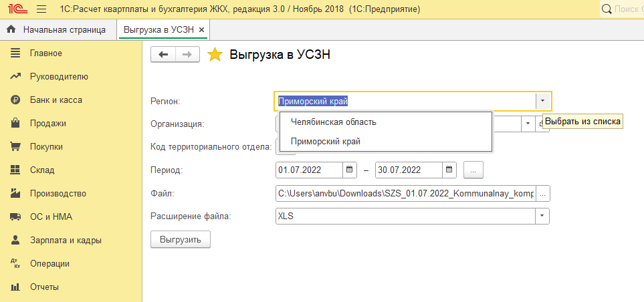Image resolution: width=644 pixels, height=302 pixels.
Task: Browse for file with the Файл ellipsis button
Action: (x=542, y=194)
